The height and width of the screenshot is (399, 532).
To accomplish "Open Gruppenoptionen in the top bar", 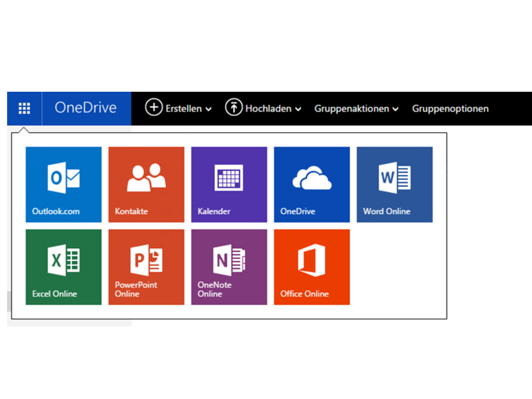I will click(450, 109).
